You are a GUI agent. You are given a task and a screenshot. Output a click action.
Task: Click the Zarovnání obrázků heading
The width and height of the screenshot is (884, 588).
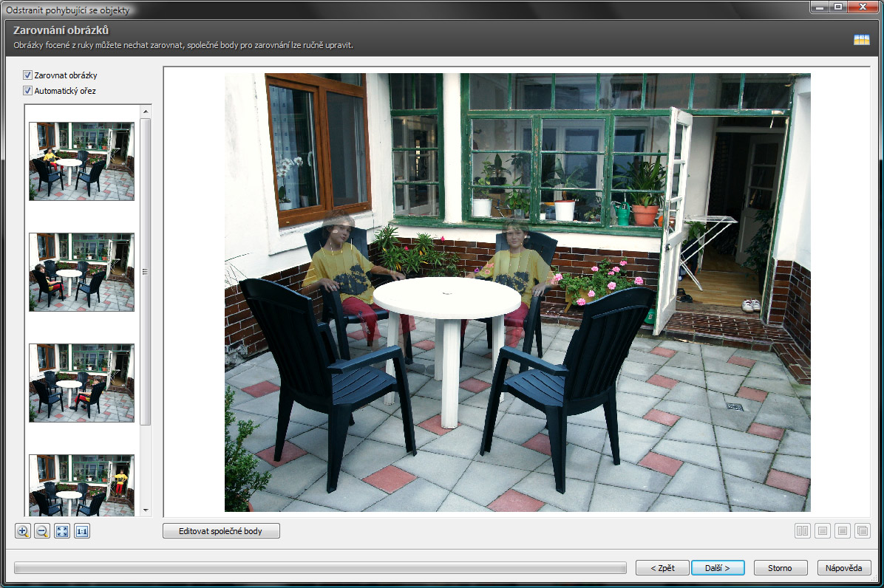pos(61,30)
